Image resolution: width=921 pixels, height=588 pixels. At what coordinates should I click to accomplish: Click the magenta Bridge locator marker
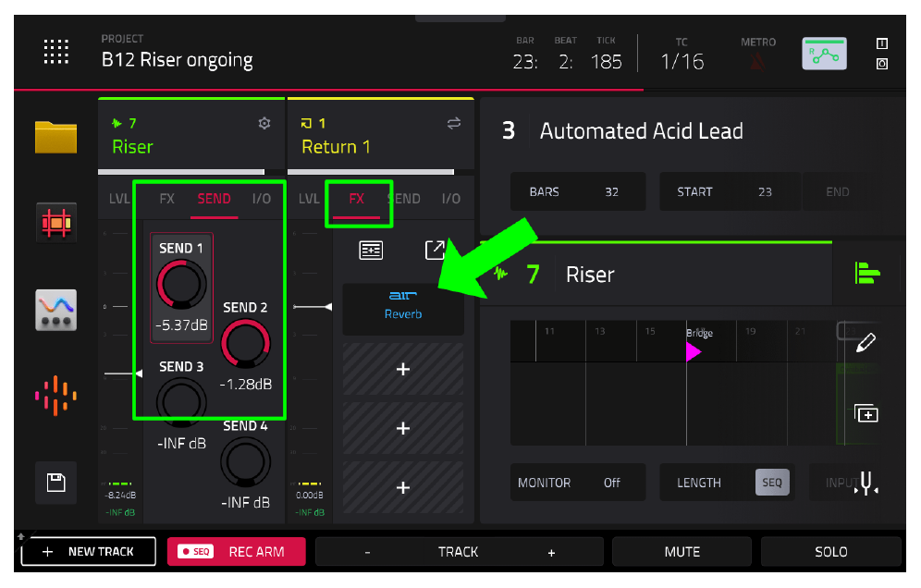pos(694,351)
